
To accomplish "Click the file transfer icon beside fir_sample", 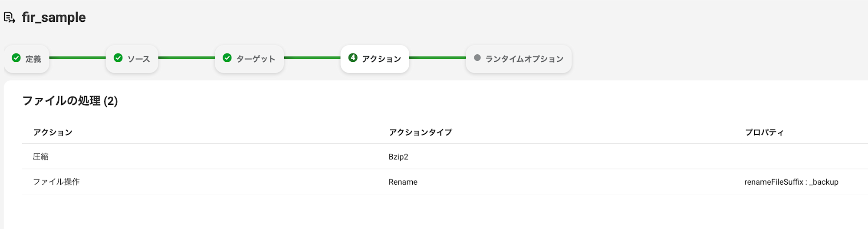I will click(10, 17).
